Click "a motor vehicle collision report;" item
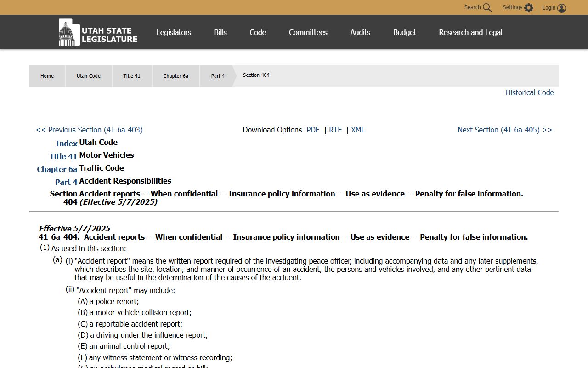Screen dimensions: 588x368 tap(141, 313)
